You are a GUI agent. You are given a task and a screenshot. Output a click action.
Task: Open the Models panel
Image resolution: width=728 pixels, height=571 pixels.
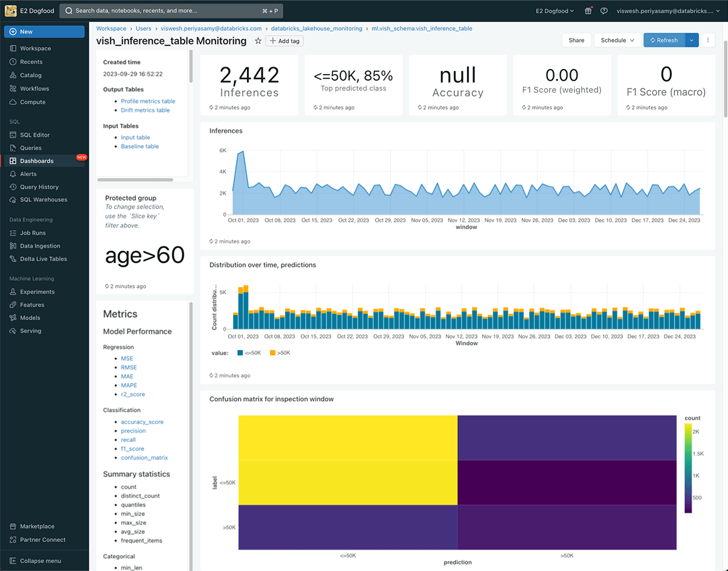[26, 317]
